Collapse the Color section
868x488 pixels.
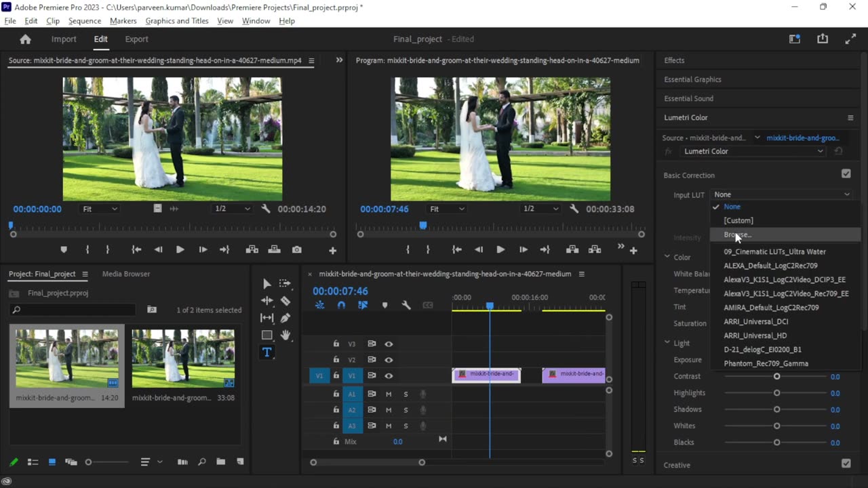pos(667,257)
